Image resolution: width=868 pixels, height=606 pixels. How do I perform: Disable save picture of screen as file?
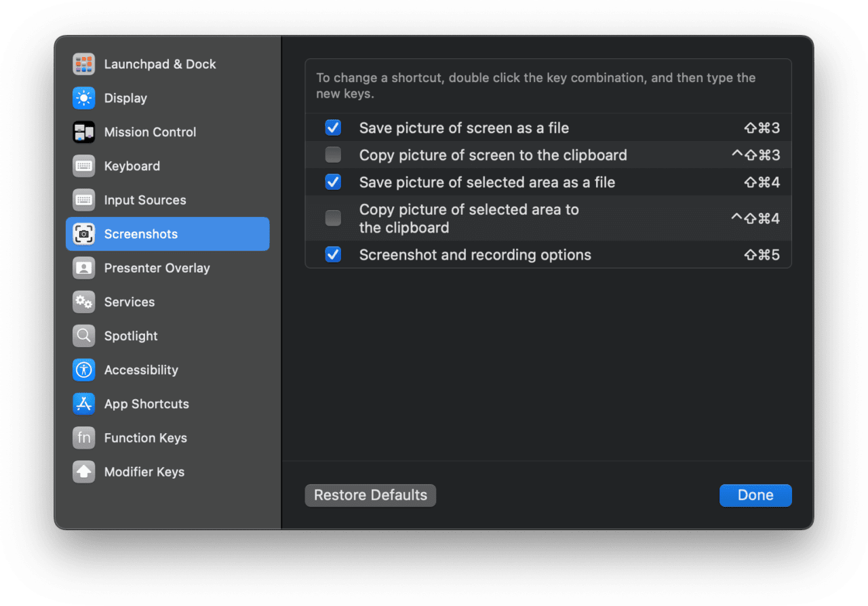[x=333, y=127]
